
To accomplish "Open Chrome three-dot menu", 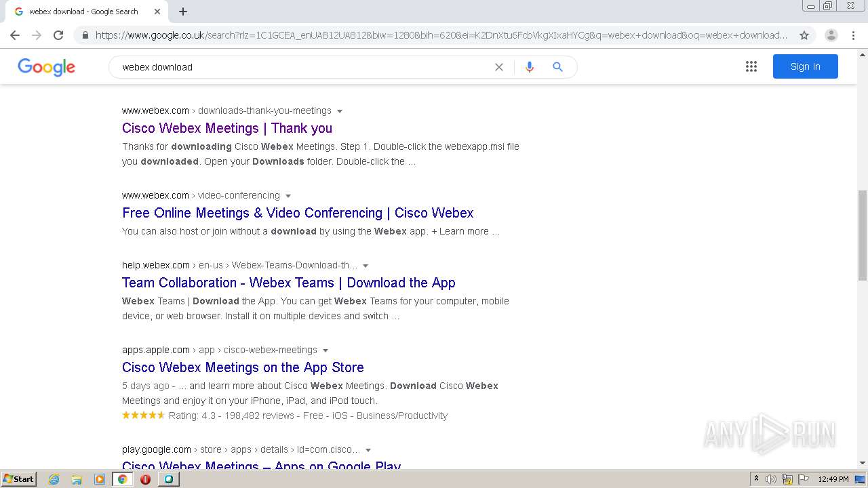I will [854, 35].
